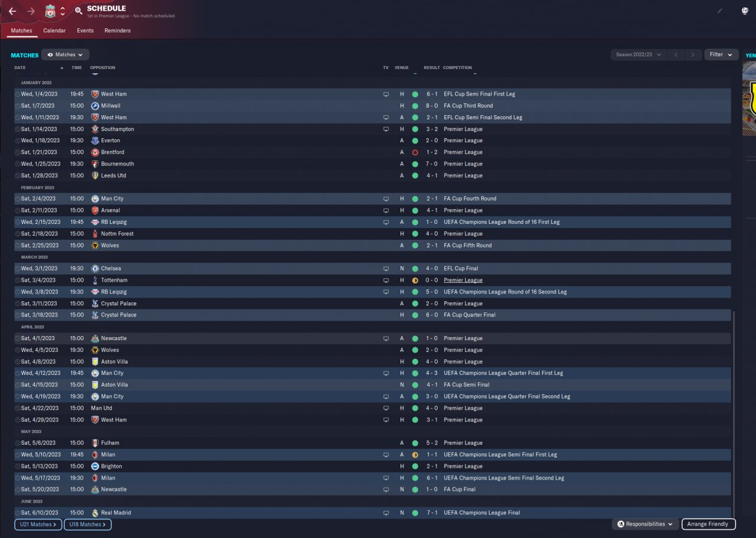The image size is (756, 538).
Task: Open the Season 2022/23 dropdown
Action: 638,55
